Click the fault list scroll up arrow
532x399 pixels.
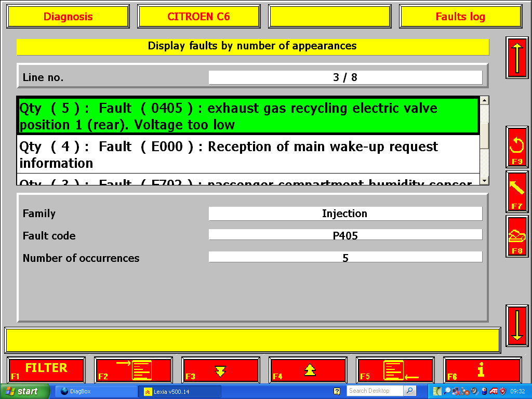click(485, 100)
